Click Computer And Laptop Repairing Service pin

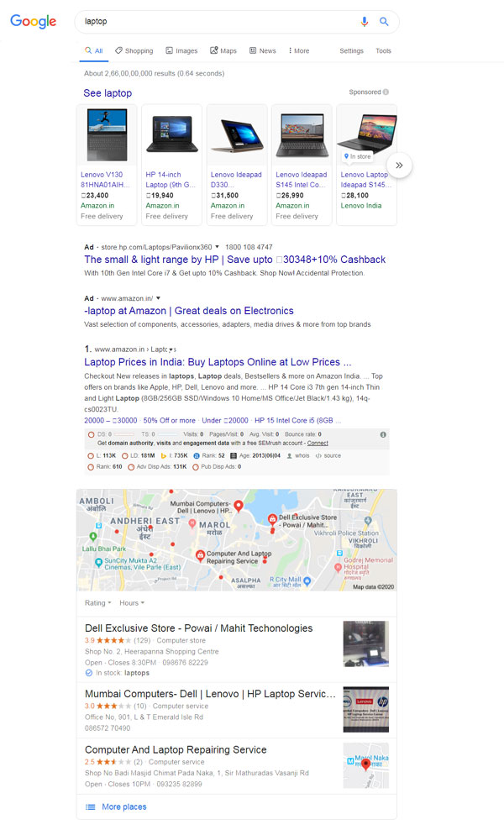(x=200, y=556)
